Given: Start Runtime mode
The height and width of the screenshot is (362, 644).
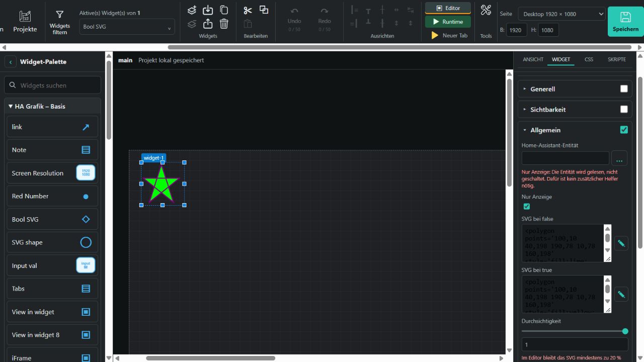Looking at the screenshot, I should pos(448,22).
